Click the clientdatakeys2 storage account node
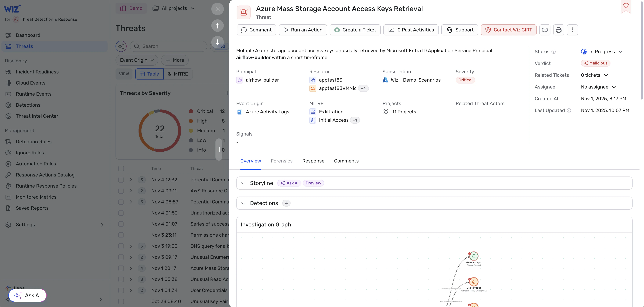 pyautogui.click(x=473, y=256)
